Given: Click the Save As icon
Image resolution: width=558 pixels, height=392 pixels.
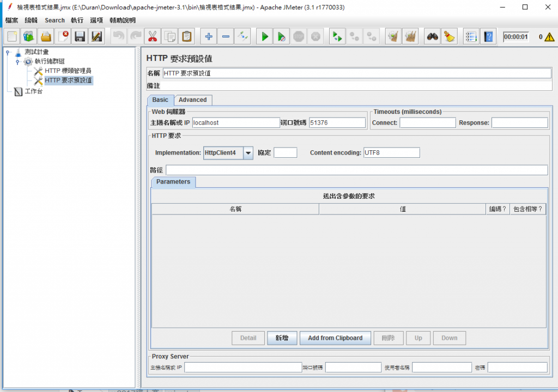Looking at the screenshot, I should (x=97, y=36).
